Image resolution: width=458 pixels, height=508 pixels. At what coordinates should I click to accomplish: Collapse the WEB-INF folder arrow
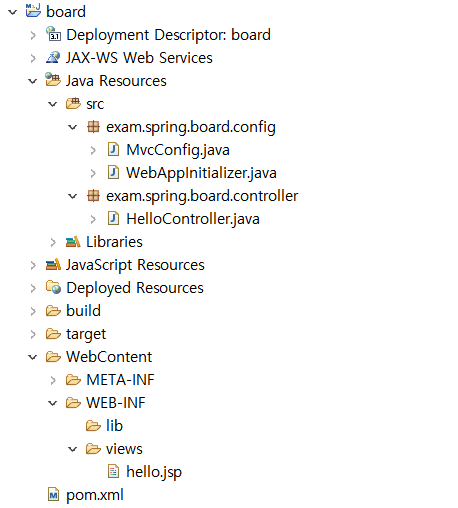(x=53, y=403)
